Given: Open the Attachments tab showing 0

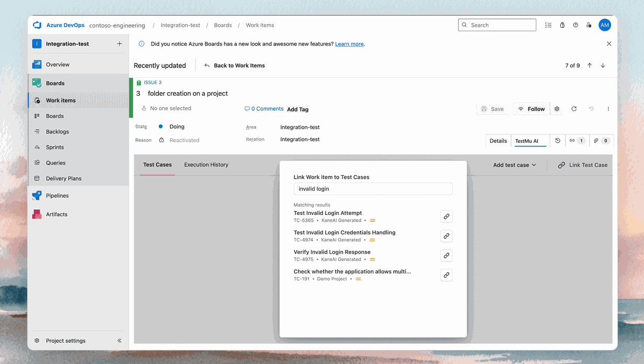Looking at the screenshot, I should [x=601, y=141].
